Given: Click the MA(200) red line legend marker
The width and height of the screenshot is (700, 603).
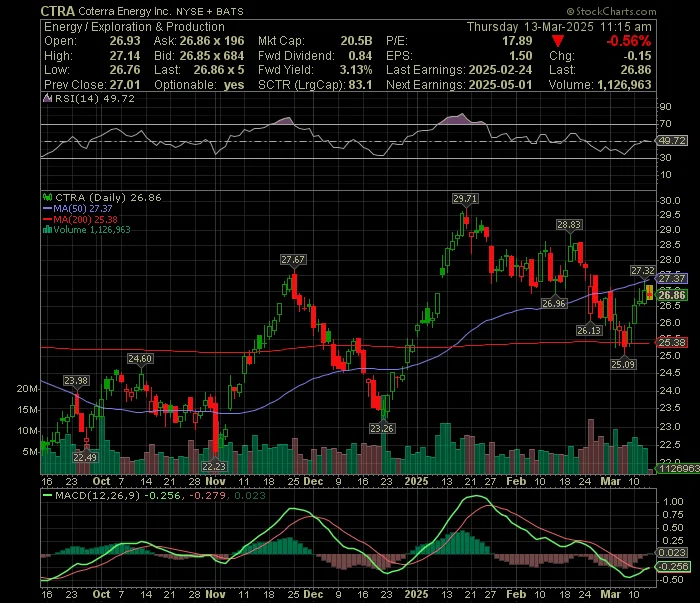Looking at the screenshot, I should pyautogui.click(x=47, y=219).
